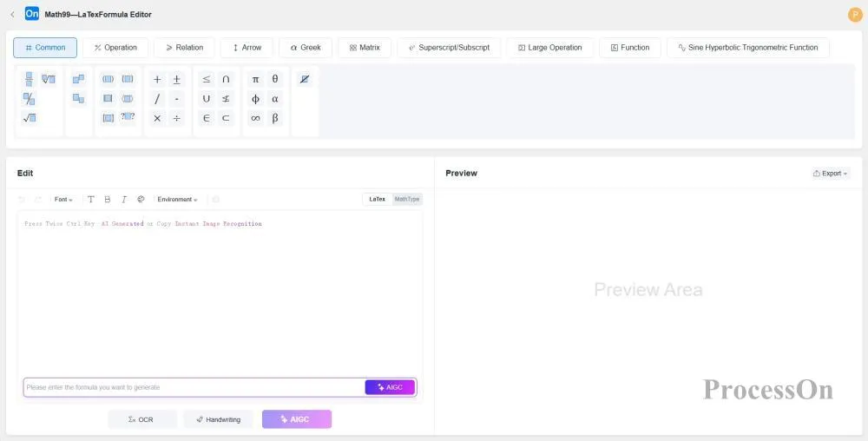Open the text color palette icon
Viewport: 868px width, 441px height.
(x=141, y=200)
